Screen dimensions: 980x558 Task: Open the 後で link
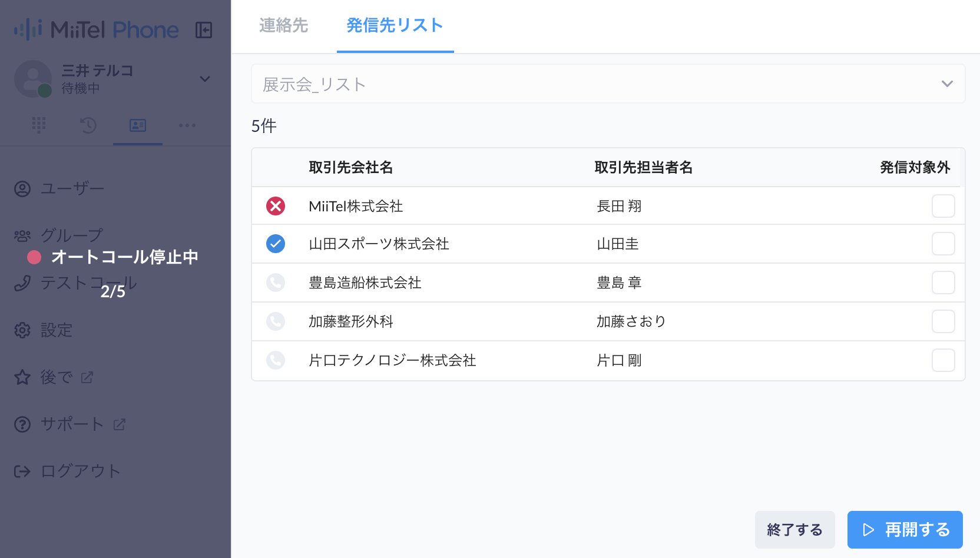pyautogui.click(x=57, y=377)
